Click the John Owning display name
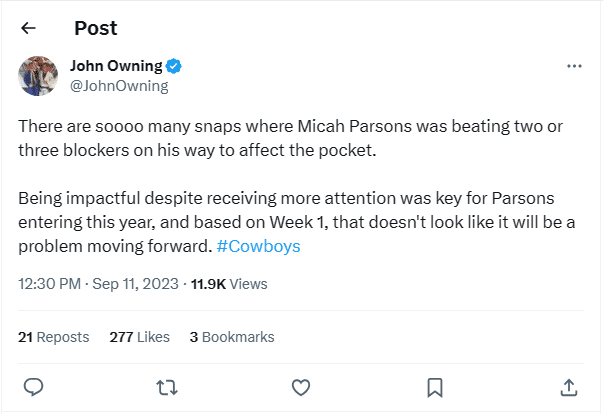The image size is (603, 414). point(115,67)
